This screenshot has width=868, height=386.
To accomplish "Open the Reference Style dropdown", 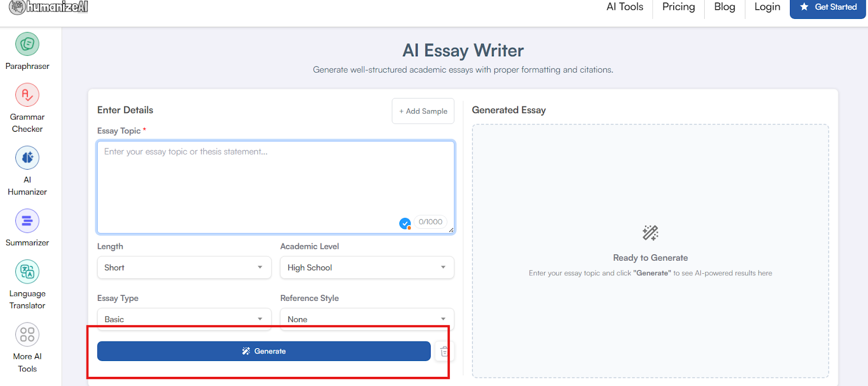I will pos(367,319).
